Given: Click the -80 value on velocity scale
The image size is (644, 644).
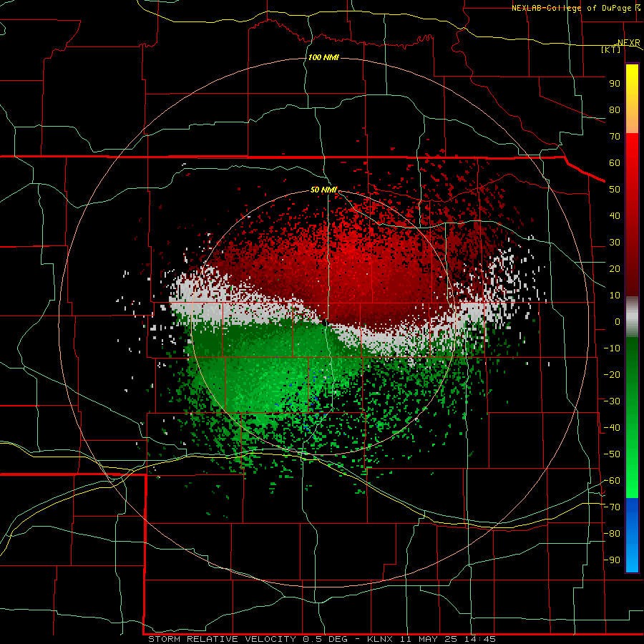Looking at the screenshot, I should pos(612,534).
